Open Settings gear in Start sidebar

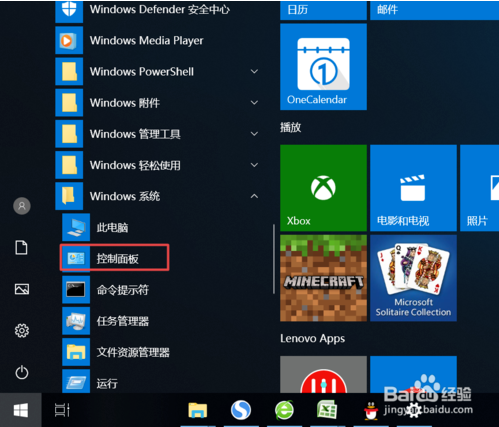point(22,331)
